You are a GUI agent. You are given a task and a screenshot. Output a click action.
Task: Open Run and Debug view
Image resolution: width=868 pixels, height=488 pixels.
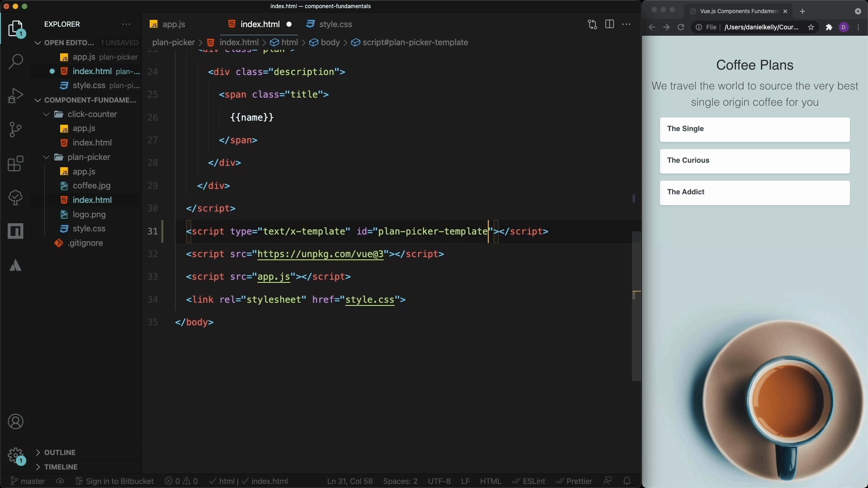pyautogui.click(x=16, y=96)
